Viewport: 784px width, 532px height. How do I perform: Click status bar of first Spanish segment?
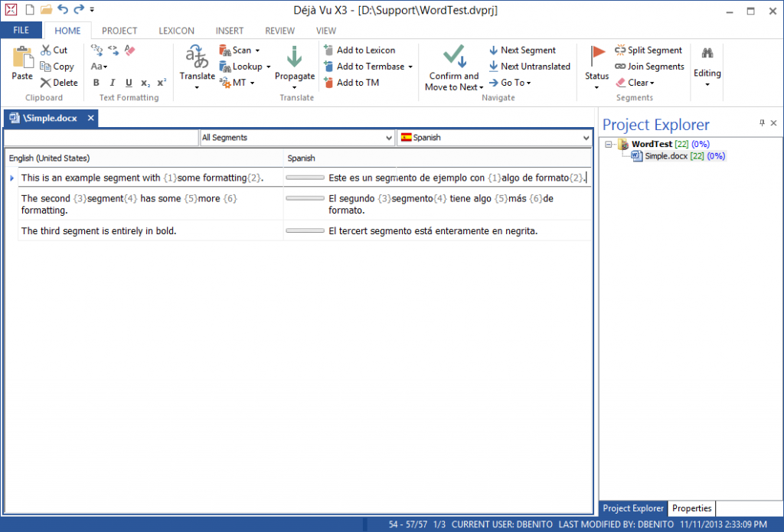(x=305, y=178)
